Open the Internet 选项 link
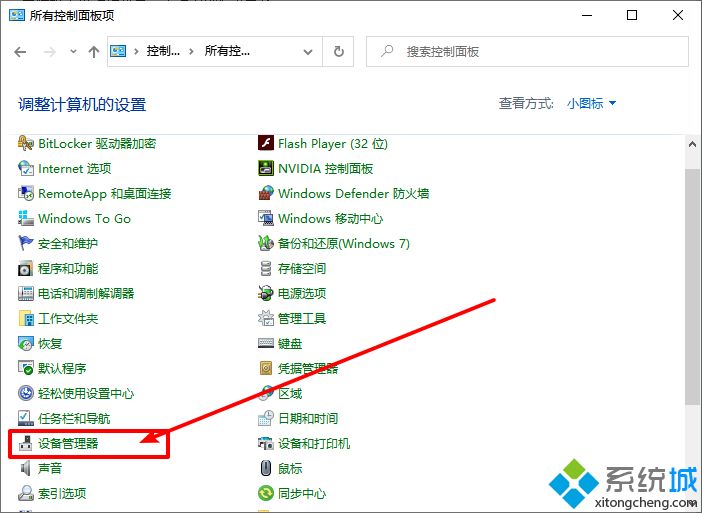 [75, 168]
